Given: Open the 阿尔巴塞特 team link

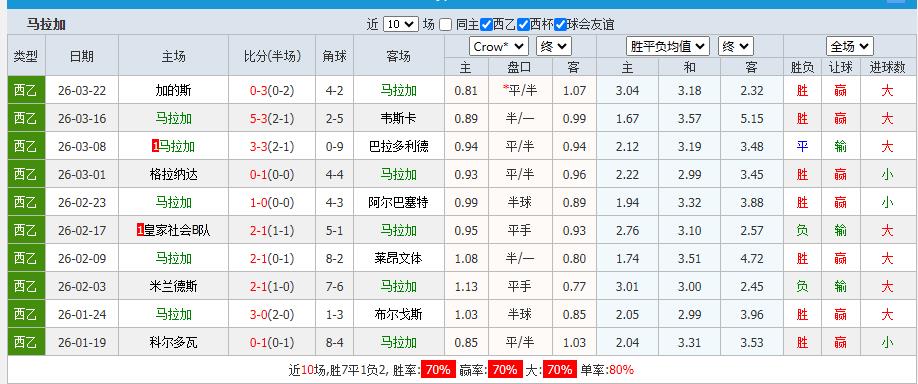Looking at the screenshot, I should pyautogui.click(x=399, y=203).
